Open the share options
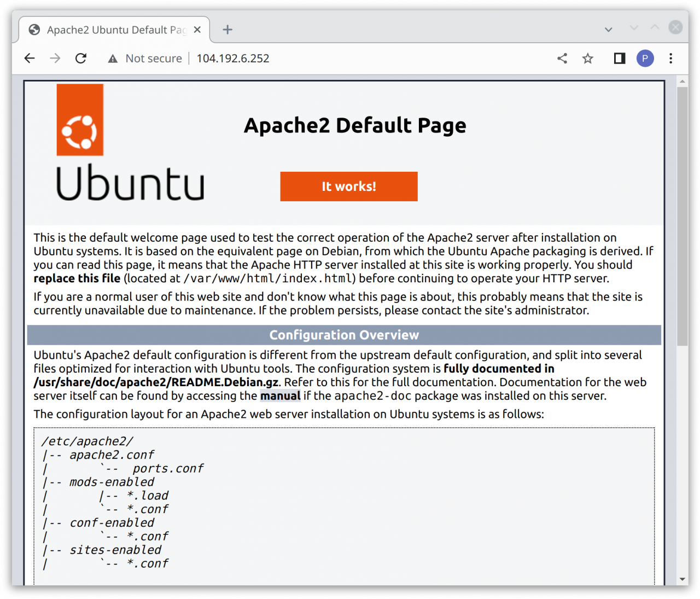 [562, 58]
